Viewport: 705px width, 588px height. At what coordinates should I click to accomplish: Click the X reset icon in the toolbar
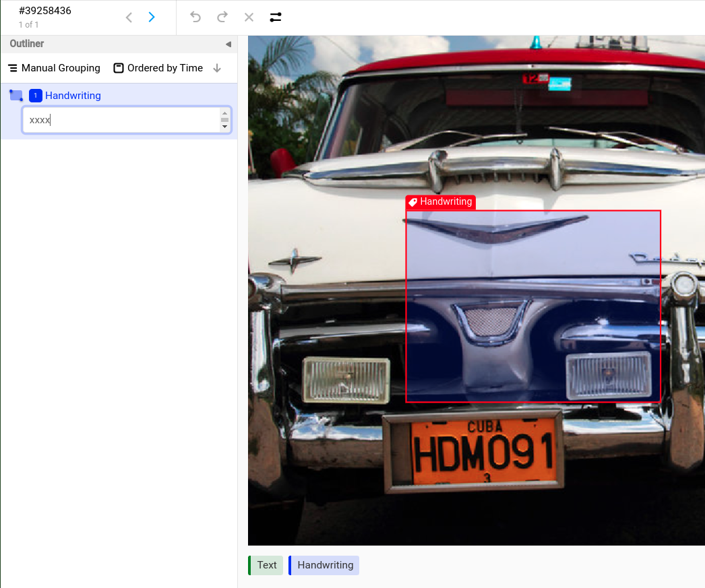point(249,18)
